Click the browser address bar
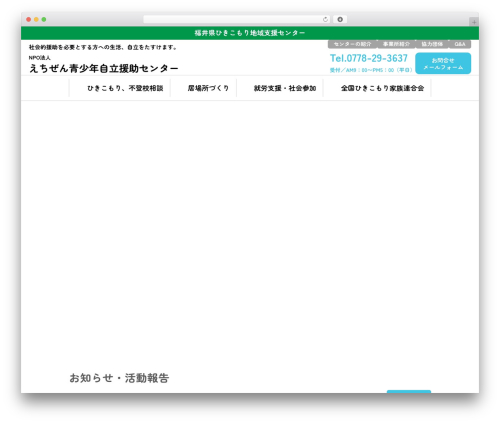The height and width of the screenshot is (423, 500). click(x=237, y=19)
